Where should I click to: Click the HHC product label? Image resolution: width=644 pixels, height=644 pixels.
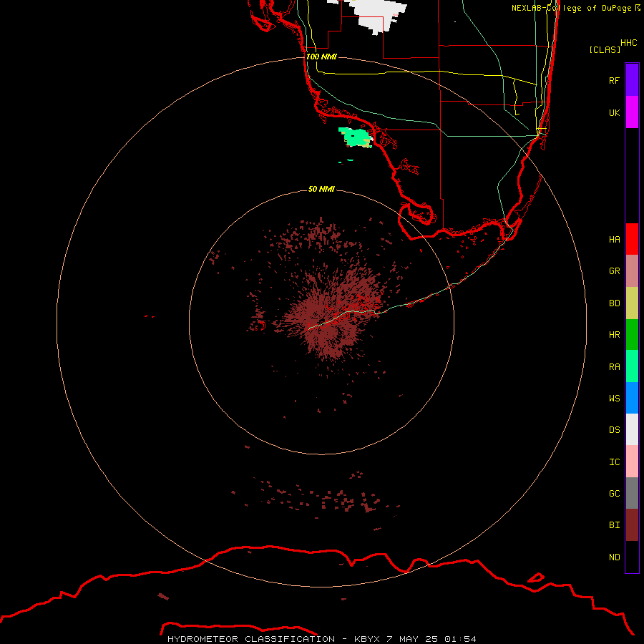coord(628,43)
